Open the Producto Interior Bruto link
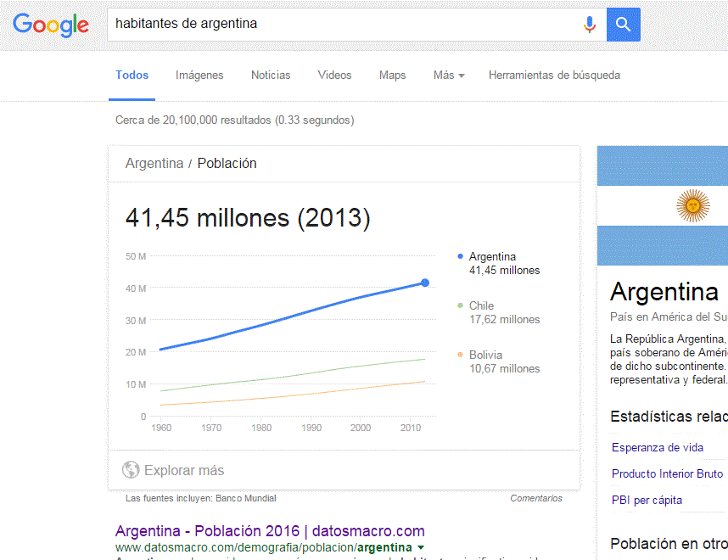728x560 pixels. tap(667, 473)
